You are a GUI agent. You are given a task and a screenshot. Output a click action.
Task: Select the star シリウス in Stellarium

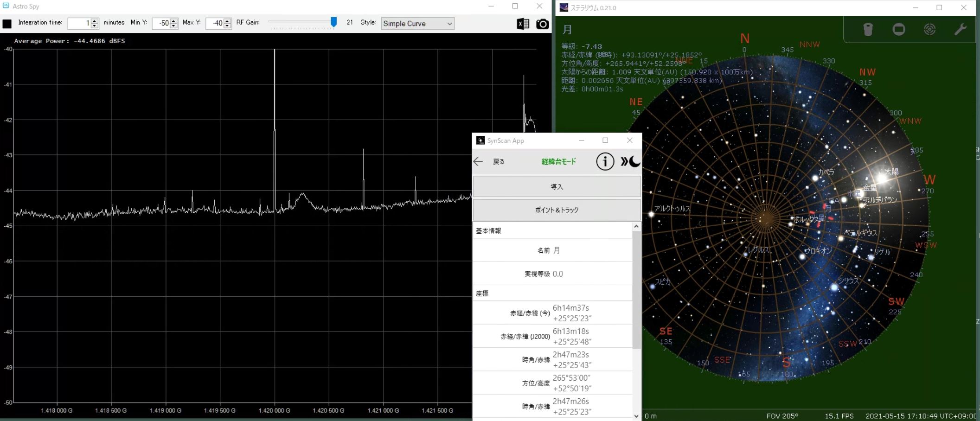[x=834, y=287]
